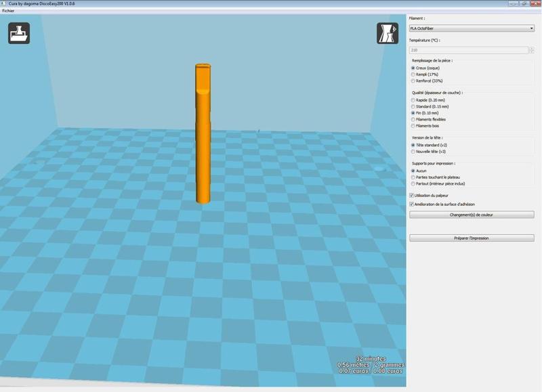Click the load model file icon
The image size is (542, 392).
click(x=19, y=33)
